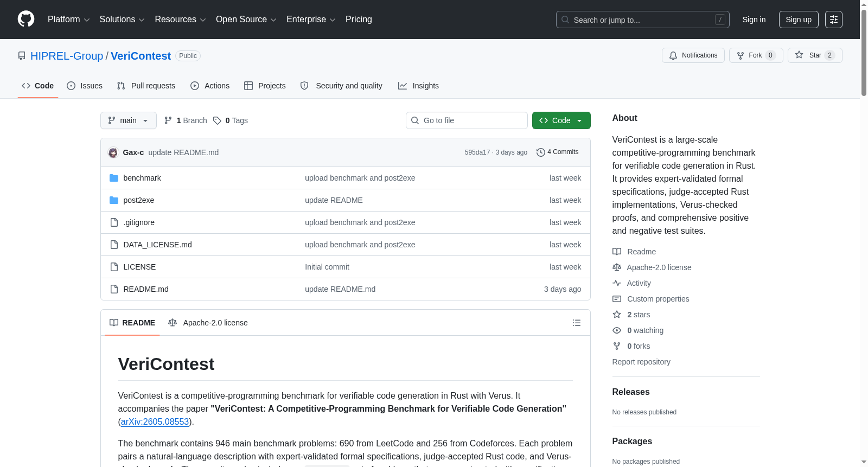868x467 pixels.
Task: Open the main branch selector
Action: point(129,120)
